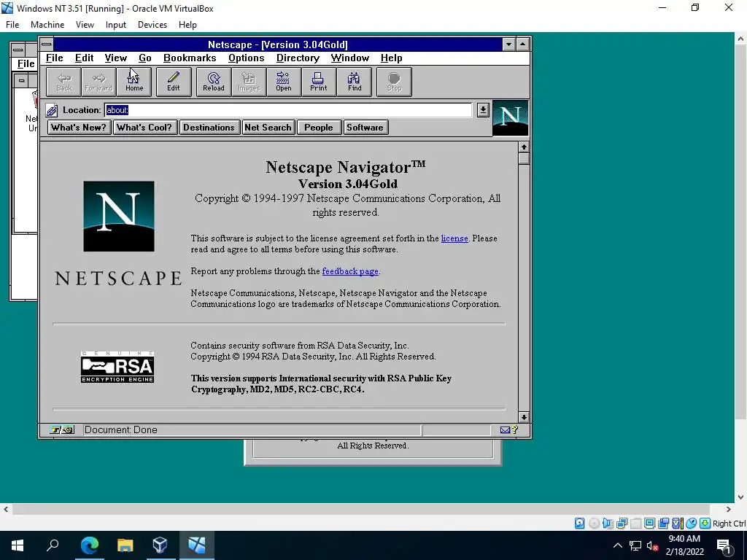Open the mail envelope icon in status bar

pyautogui.click(x=505, y=430)
